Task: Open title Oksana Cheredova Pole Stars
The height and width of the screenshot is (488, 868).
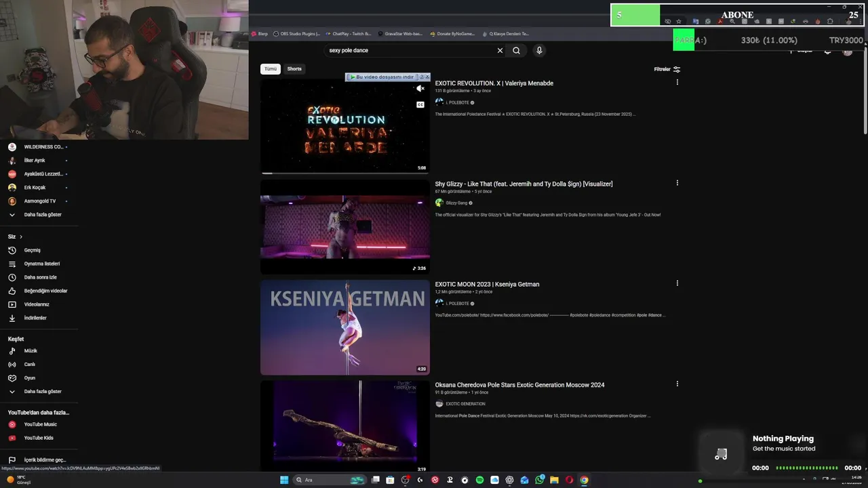Action: (x=519, y=385)
